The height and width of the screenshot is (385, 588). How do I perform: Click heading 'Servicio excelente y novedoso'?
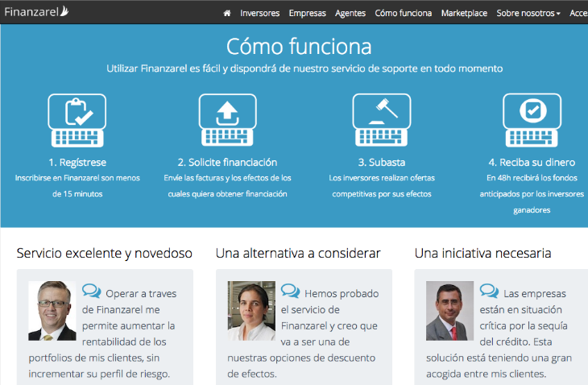pyautogui.click(x=104, y=254)
